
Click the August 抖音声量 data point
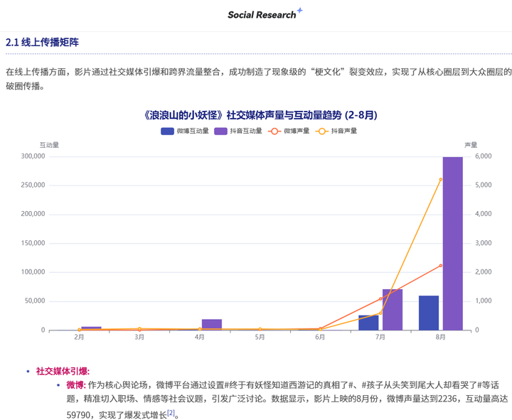click(x=440, y=180)
